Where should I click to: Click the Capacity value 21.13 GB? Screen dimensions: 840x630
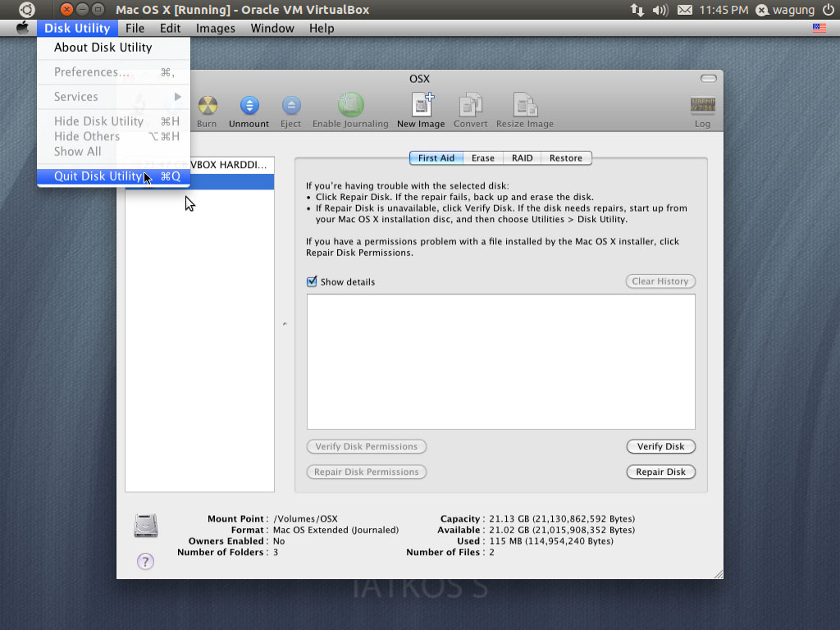(562, 518)
